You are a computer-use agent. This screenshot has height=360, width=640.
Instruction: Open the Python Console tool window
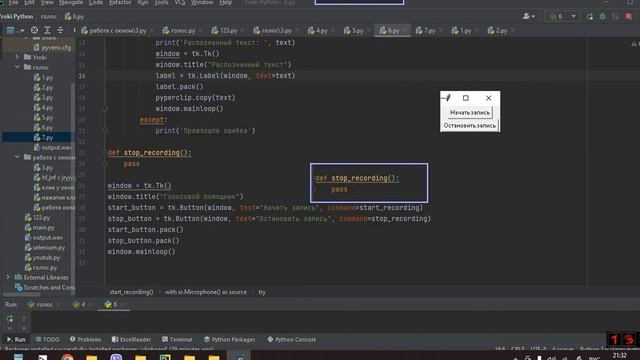292,340
